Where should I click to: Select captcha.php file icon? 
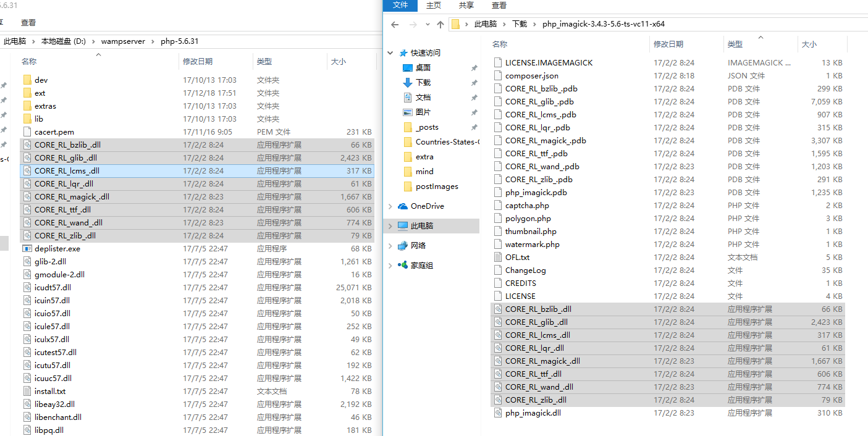click(498, 205)
